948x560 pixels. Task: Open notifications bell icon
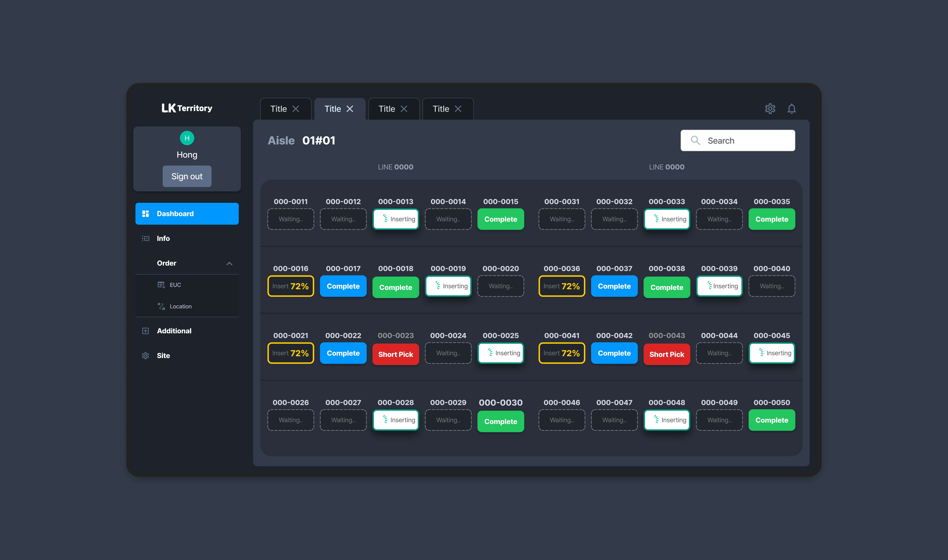point(792,109)
